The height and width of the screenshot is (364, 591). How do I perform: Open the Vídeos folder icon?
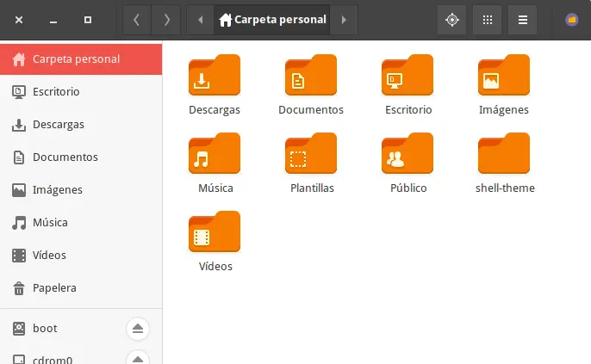[214, 231]
